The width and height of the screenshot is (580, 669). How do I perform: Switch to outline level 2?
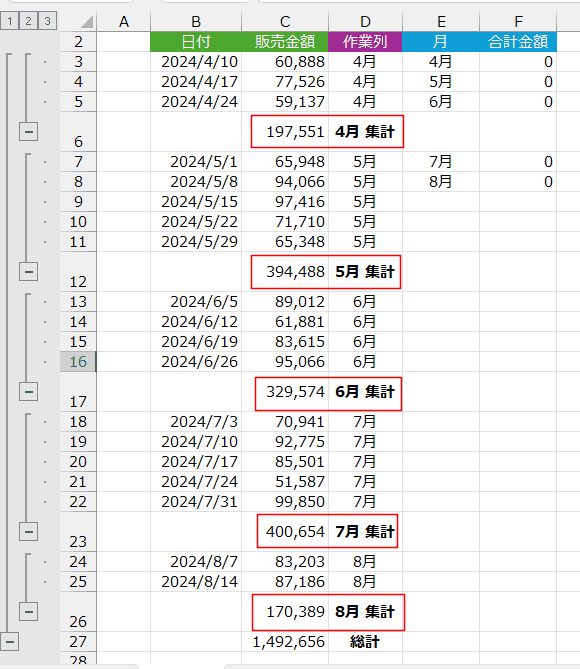pyautogui.click(x=28, y=21)
